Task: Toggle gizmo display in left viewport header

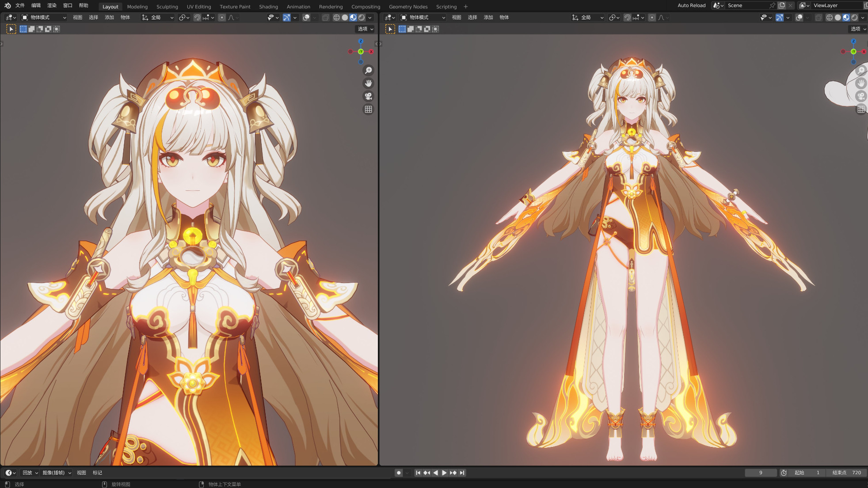Action: pyautogui.click(x=286, y=18)
